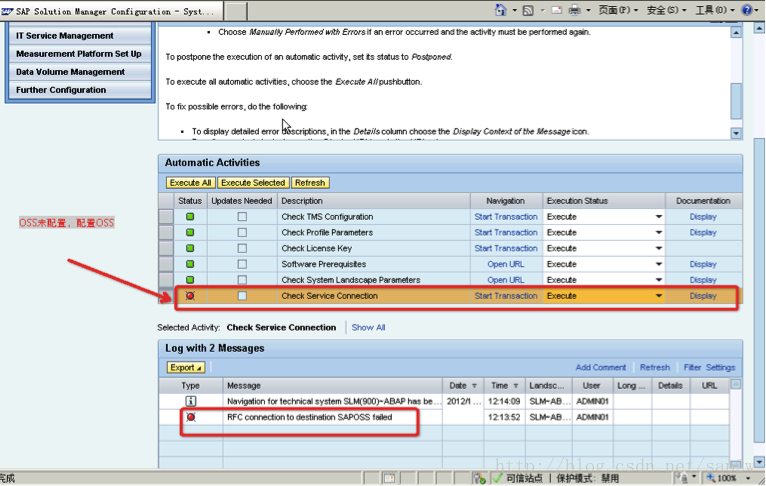The height and width of the screenshot is (486, 766).
Task: Switch to the SAP Solution Manager Configuration tab
Action: click(x=111, y=11)
